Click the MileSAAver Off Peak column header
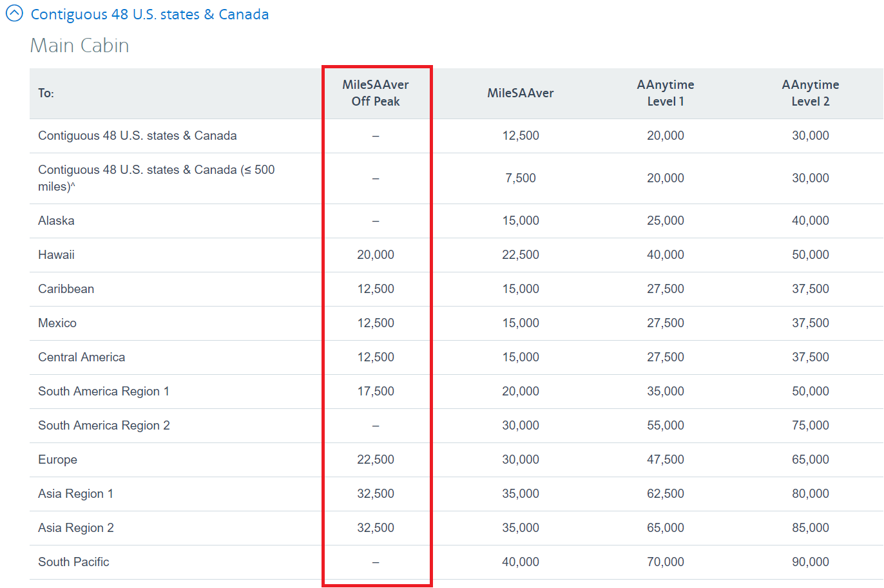884x588 pixels. (376, 93)
